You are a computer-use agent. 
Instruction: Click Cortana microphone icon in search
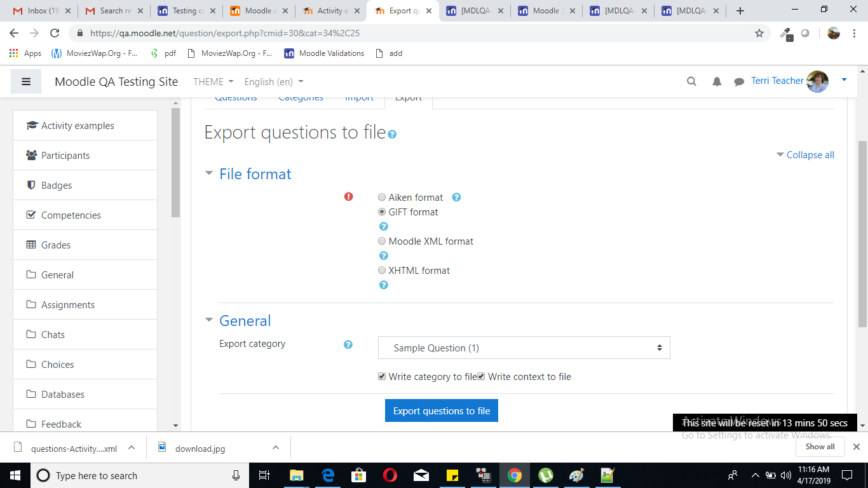(x=236, y=475)
